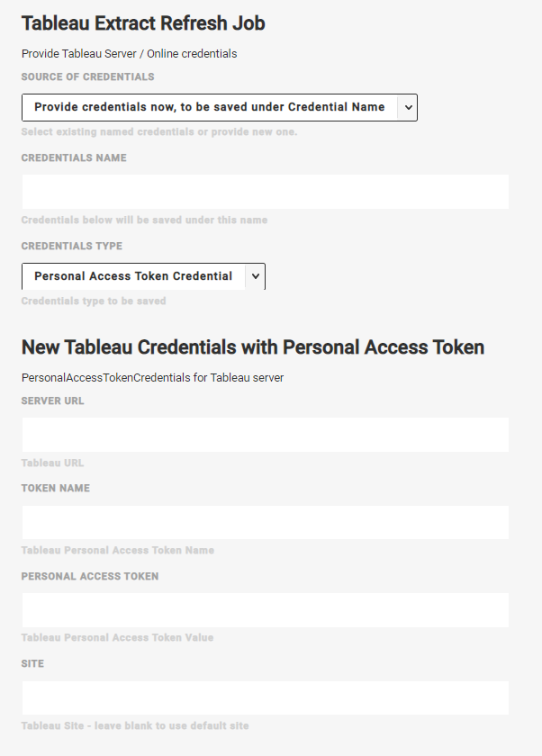Screen dimensions: 542x756
Task: Click the Tableau Extract Refresh Job heading
Action: (143, 23)
